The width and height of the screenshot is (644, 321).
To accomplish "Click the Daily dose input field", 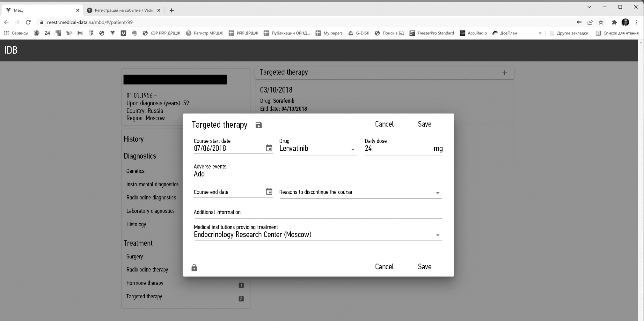I will [x=397, y=149].
